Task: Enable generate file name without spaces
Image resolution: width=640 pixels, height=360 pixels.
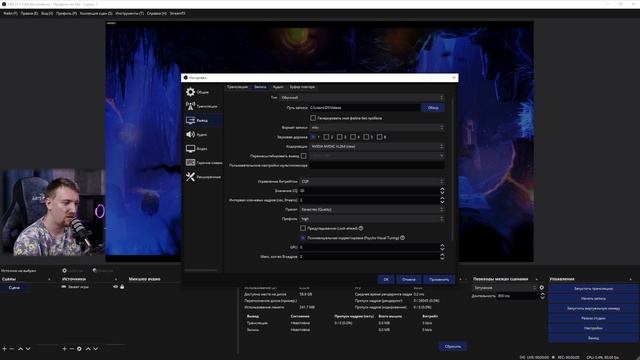Action: (x=313, y=118)
